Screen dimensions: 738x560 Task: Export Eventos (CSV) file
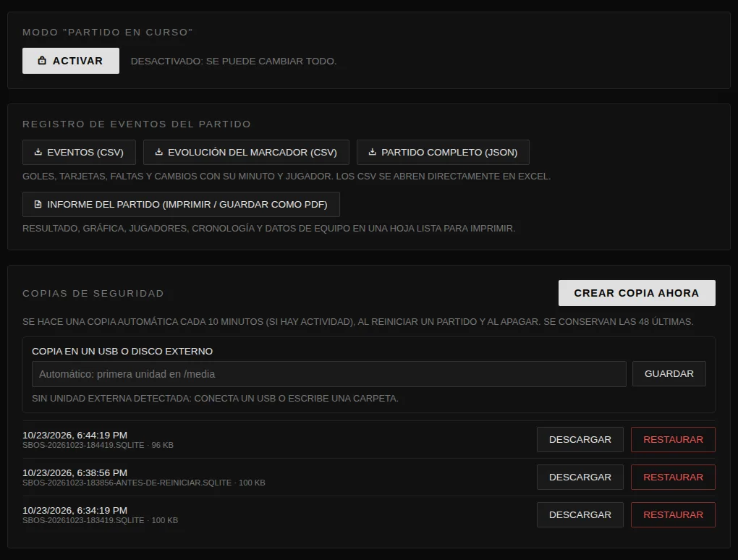[x=79, y=153]
